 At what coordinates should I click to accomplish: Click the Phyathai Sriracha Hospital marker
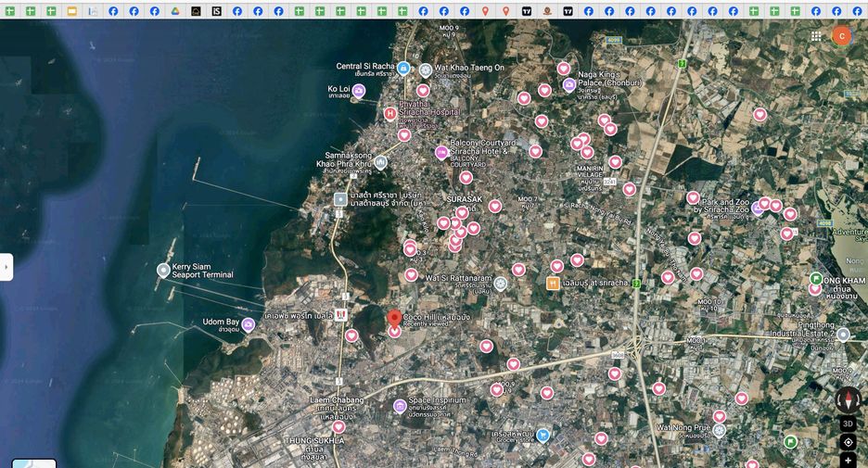(x=390, y=114)
